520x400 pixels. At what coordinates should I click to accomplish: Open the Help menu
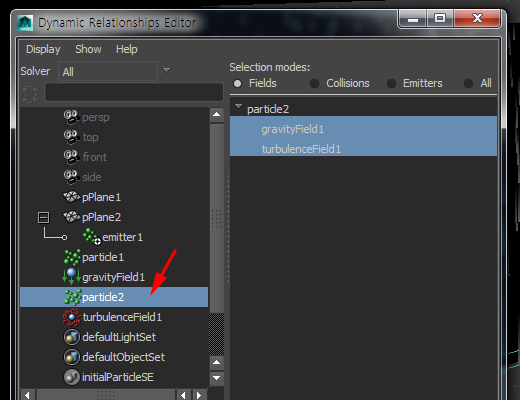coord(127,49)
